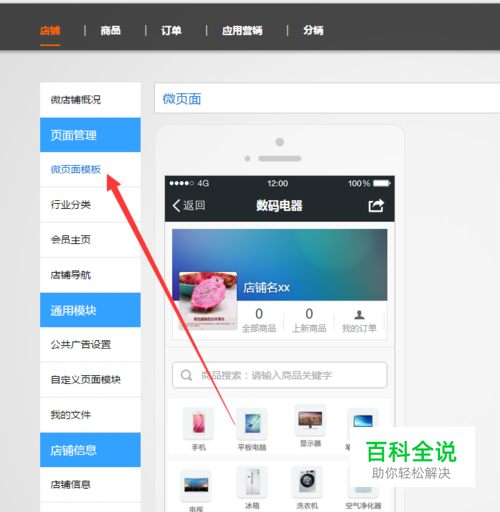Open the white 店铺信息 sidebar item
The height and width of the screenshot is (512, 500).
click(x=90, y=484)
